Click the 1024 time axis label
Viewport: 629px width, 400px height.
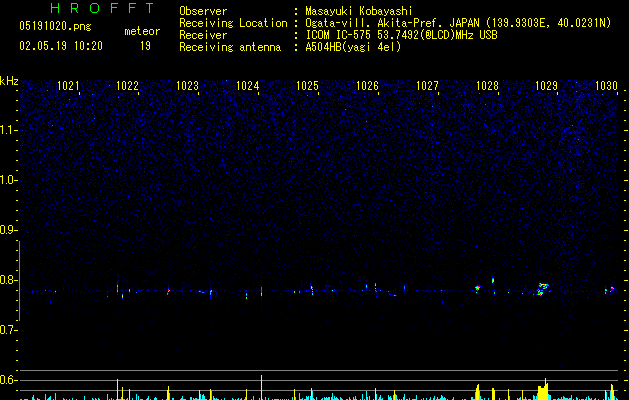pos(248,85)
